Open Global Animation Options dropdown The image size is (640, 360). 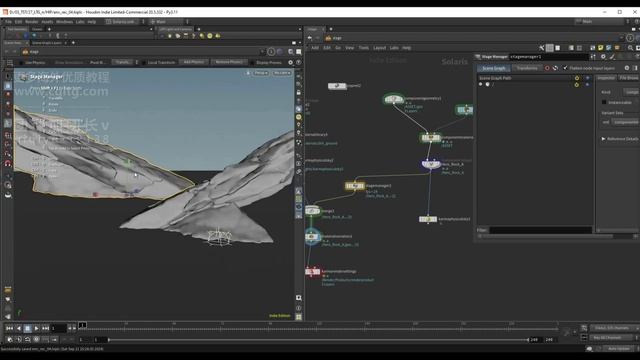(x=616, y=328)
